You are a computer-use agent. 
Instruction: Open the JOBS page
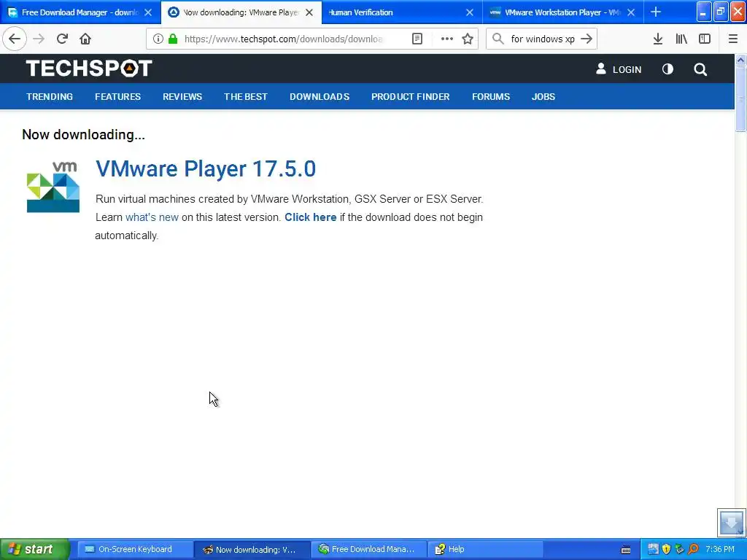tap(543, 97)
